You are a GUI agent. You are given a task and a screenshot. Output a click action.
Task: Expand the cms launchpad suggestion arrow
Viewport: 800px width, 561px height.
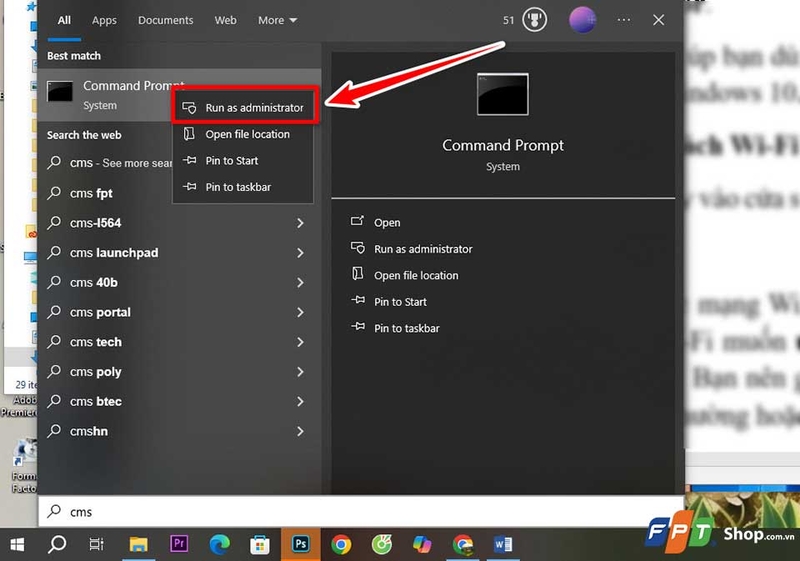300,253
